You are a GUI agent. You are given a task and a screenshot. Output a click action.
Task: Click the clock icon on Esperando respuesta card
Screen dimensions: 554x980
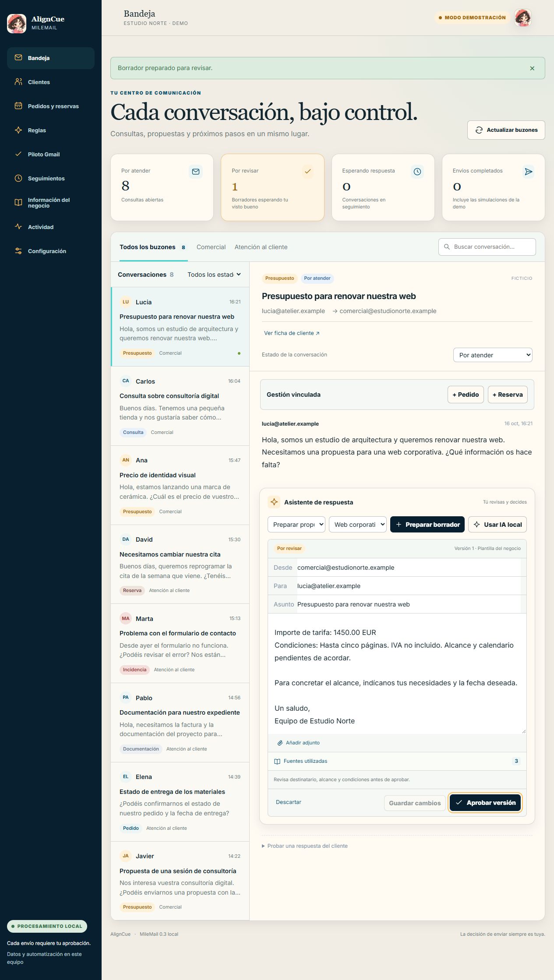pyautogui.click(x=417, y=172)
